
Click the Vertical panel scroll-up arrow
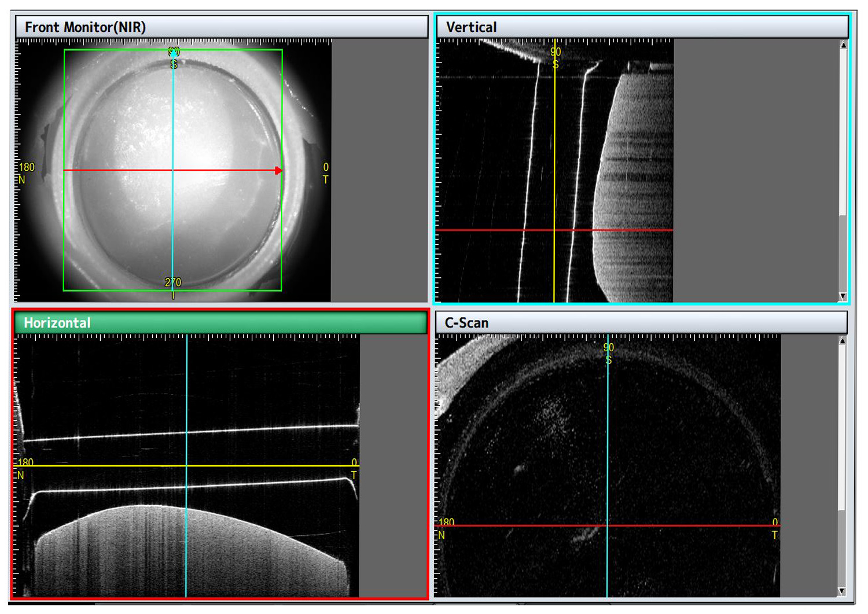pos(843,45)
